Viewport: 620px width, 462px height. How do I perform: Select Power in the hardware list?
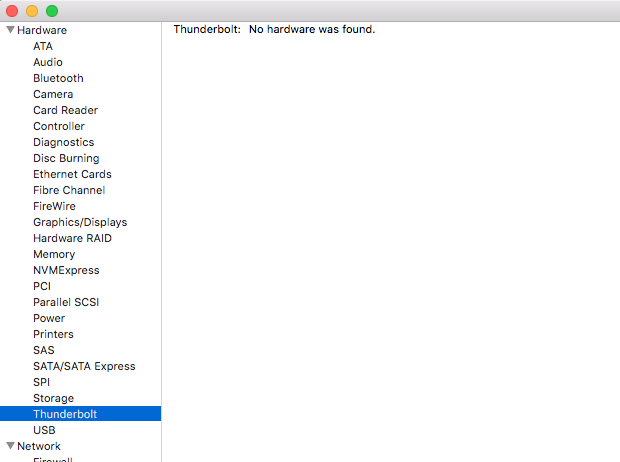coord(49,318)
